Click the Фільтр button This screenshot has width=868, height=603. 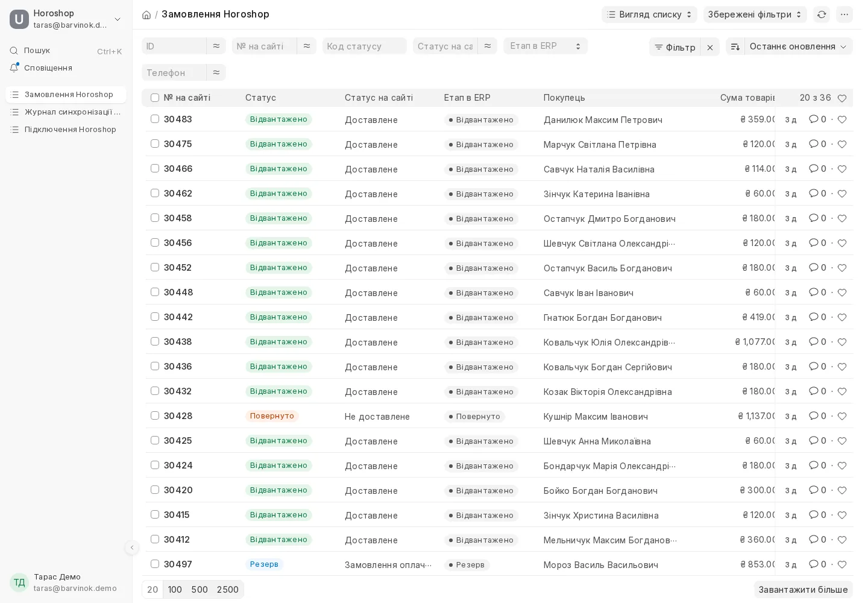[675, 47]
